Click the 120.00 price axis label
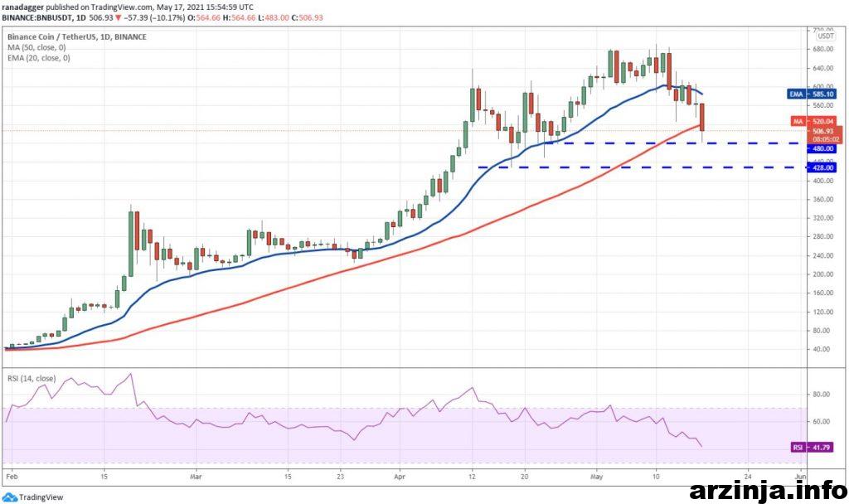The image size is (849, 504). pos(823,312)
